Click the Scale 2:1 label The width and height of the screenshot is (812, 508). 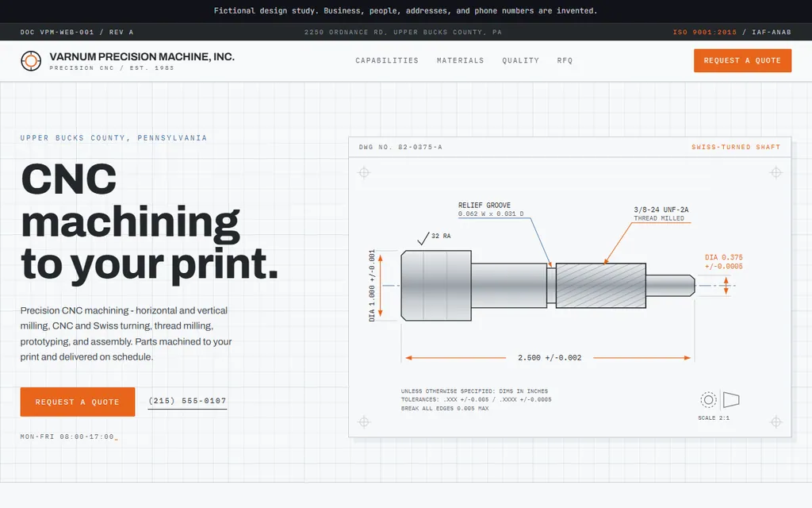point(714,418)
